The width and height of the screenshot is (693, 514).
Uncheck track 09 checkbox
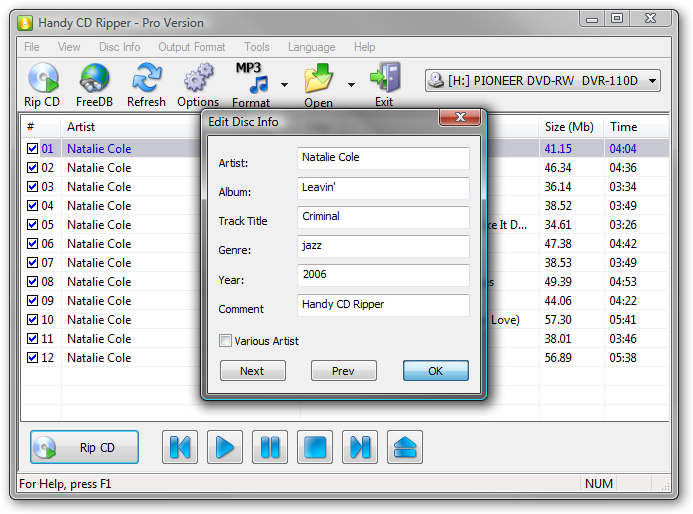click(x=32, y=301)
